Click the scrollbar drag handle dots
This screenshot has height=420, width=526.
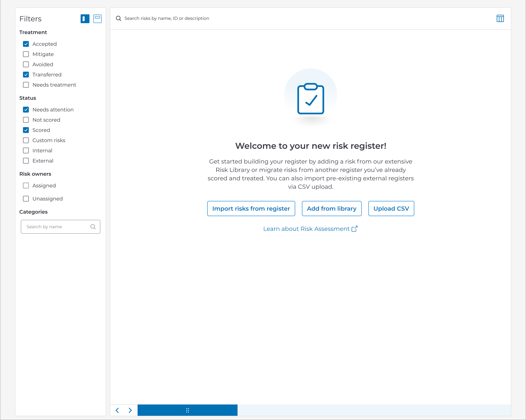(x=187, y=410)
